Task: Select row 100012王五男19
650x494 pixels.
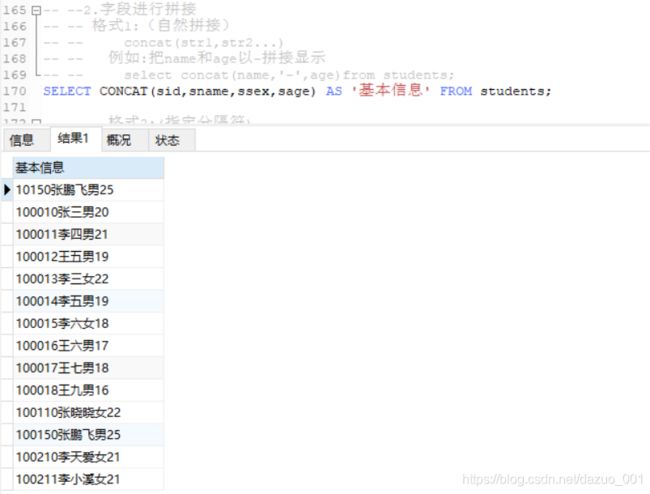Action: (88, 257)
